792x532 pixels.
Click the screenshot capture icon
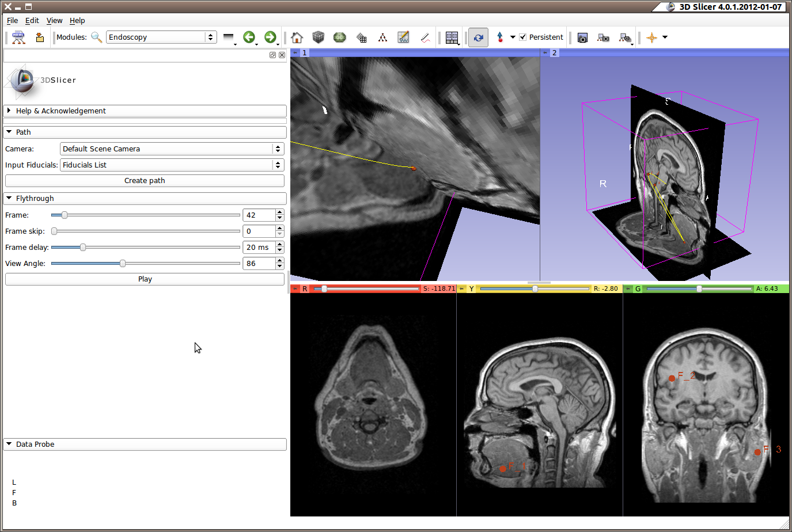(x=582, y=37)
